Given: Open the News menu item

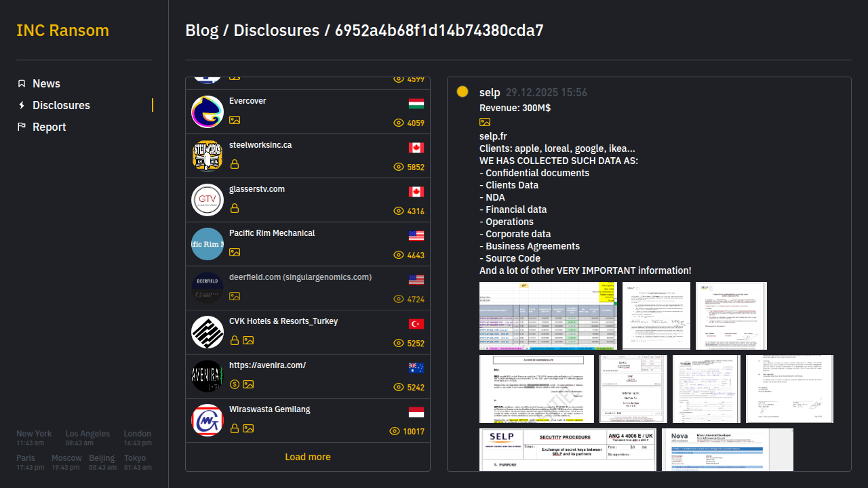Looking at the screenshot, I should 46,83.
